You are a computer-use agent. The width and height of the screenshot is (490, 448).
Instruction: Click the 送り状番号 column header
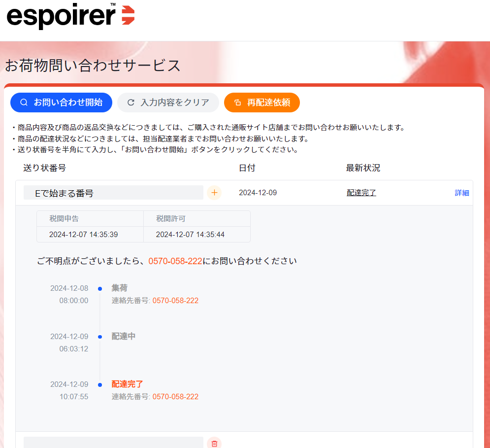45,168
